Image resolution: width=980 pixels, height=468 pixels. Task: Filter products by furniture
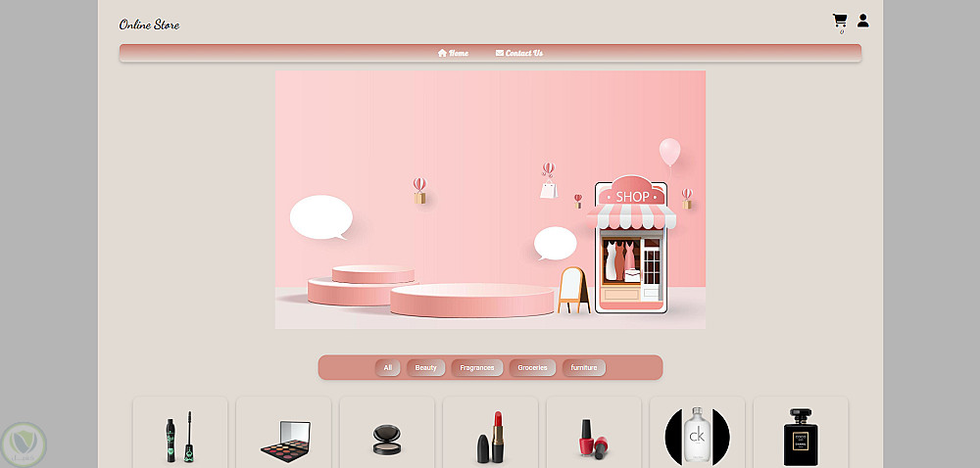tap(584, 367)
